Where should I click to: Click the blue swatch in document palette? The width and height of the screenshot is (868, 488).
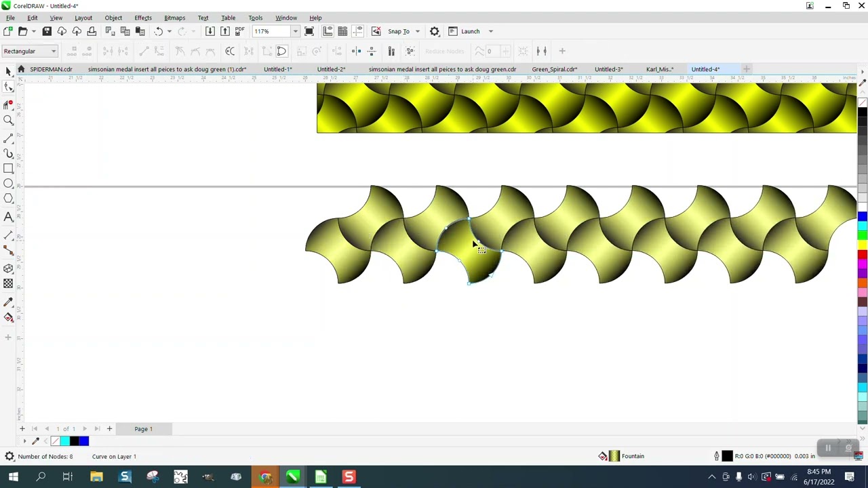[x=84, y=441]
